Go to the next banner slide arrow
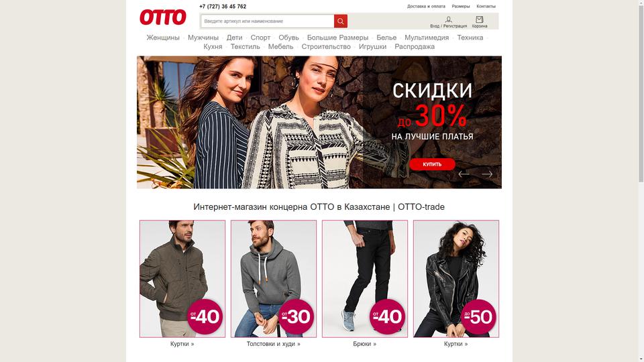Viewport: 644px width, 362px height. (487, 174)
